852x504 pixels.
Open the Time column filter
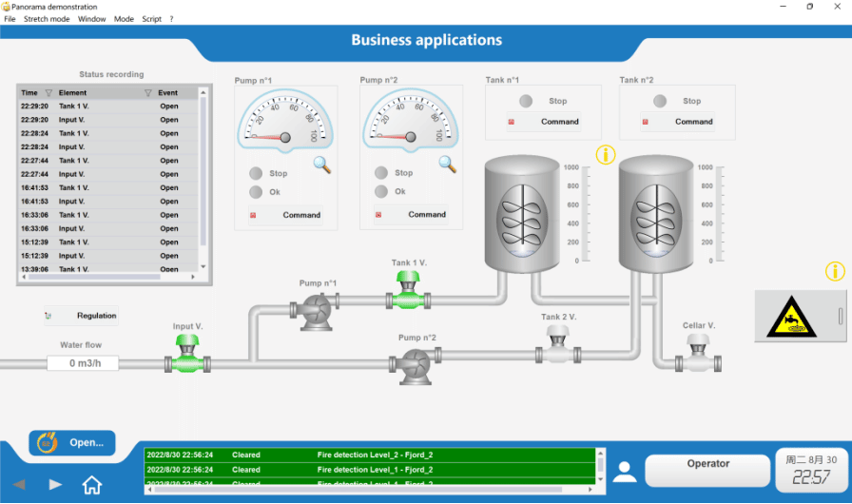(48, 93)
